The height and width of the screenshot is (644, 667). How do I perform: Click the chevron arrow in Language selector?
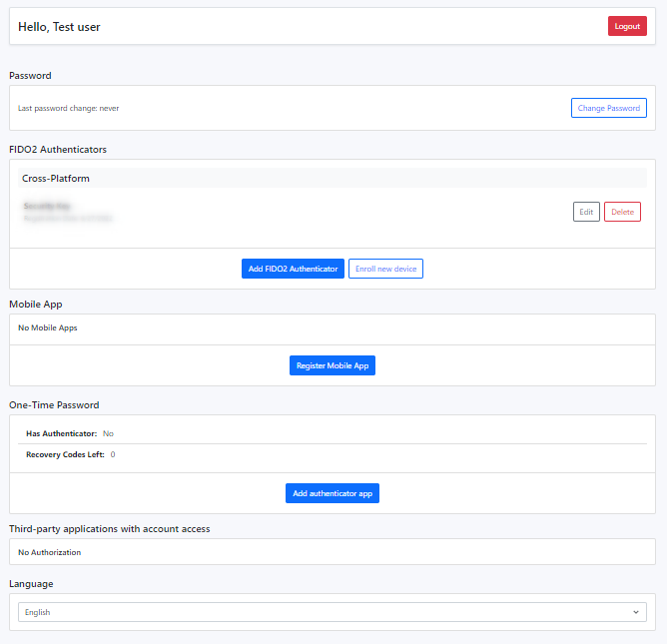point(636,612)
